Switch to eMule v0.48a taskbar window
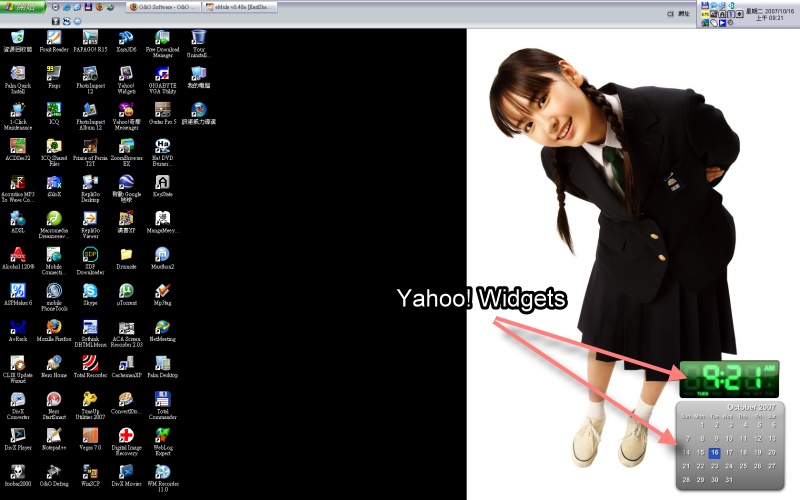The width and height of the screenshot is (800, 500). click(x=240, y=7)
